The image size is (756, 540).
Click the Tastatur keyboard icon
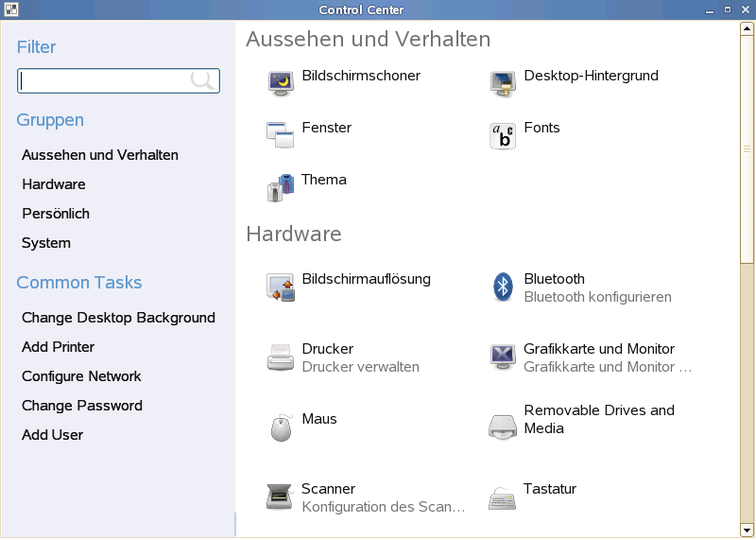pos(503,497)
